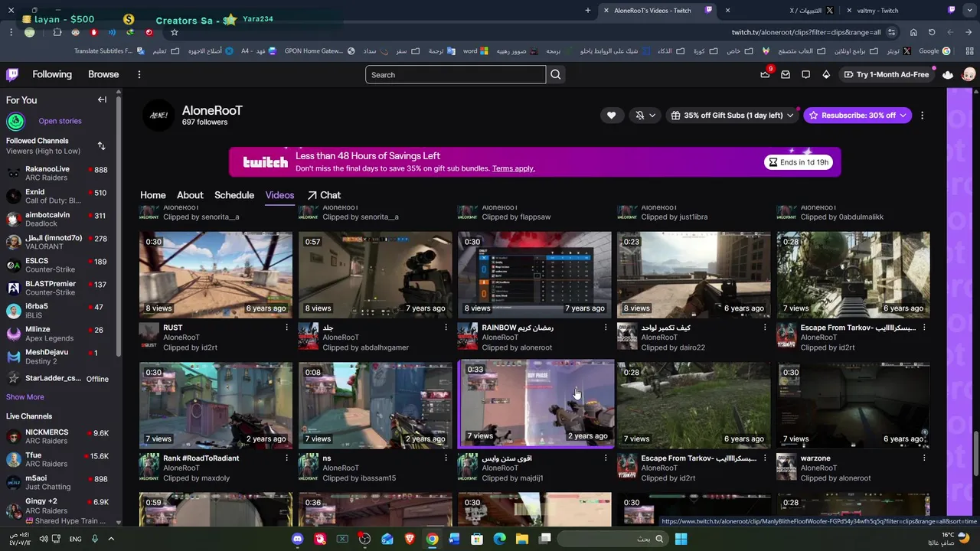Image resolution: width=980 pixels, height=551 pixels.
Task: Open the Prime loot notifications icon
Action: click(x=765, y=74)
